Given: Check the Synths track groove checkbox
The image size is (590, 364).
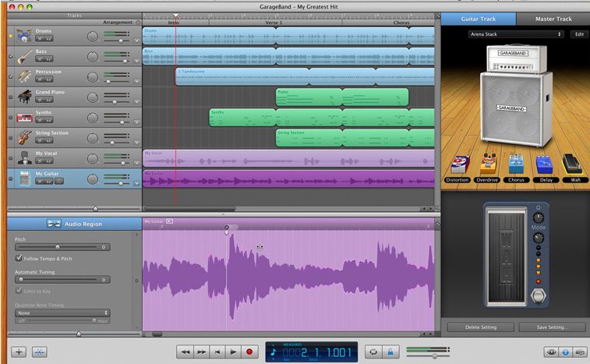Looking at the screenshot, I should pyautogui.click(x=11, y=118).
